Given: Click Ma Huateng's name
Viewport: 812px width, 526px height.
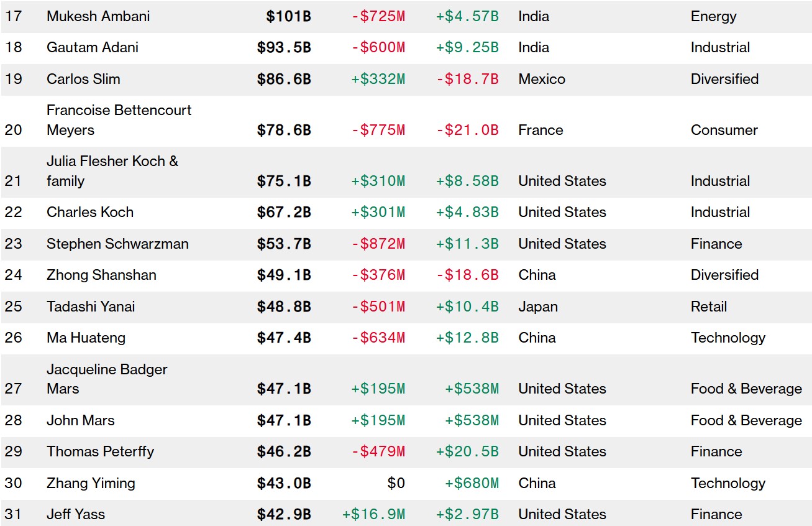Looking at the screenshot, I should click(x=86, y=338).
